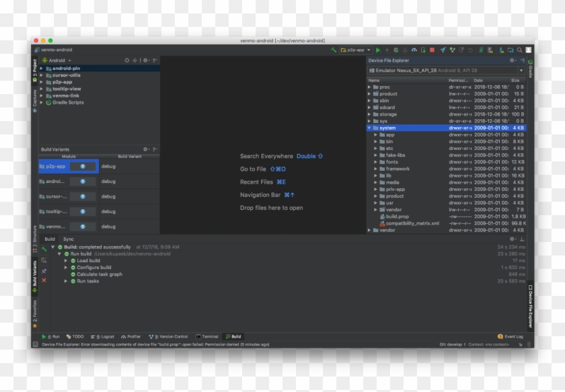Click the hammer Make Project icon
Image resolution: width=565 pixels, height=392 pixels.
pyautogui.click(x=334, y=50)
